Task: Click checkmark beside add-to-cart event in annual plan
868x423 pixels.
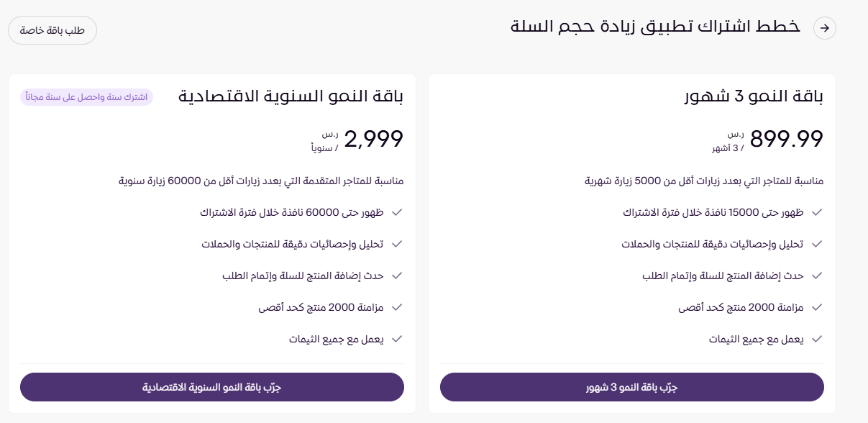Action: 396,276
